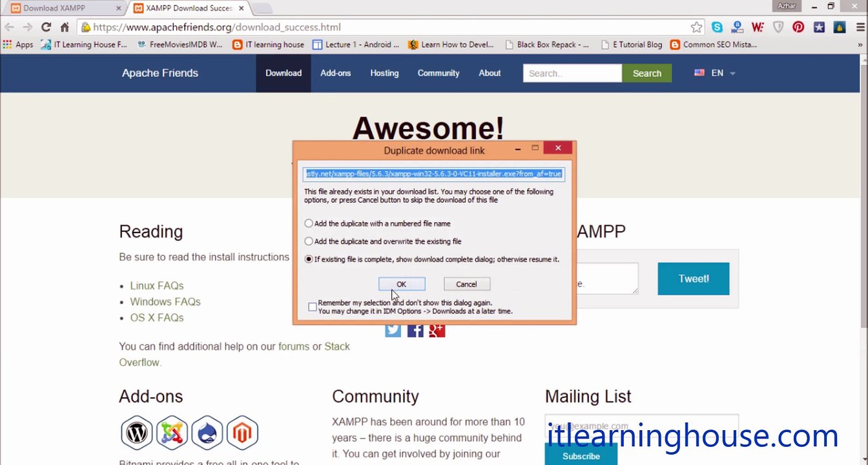
Task: Click the Tweet! button
Action: pos(694,278)
